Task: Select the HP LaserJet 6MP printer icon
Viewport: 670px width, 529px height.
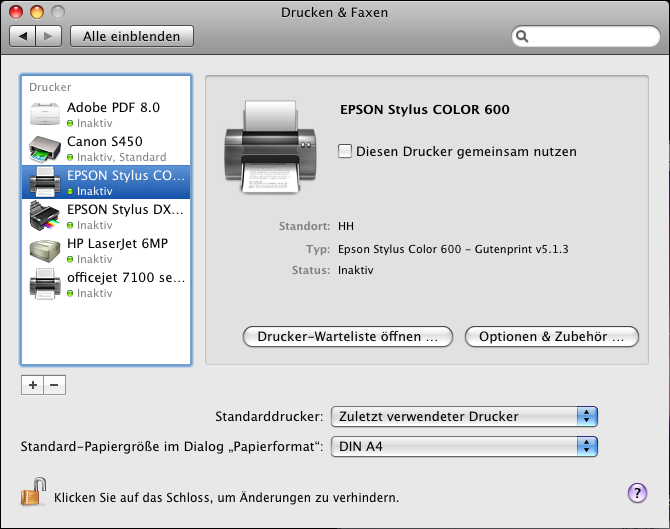Action: click(x=46, y=251)
